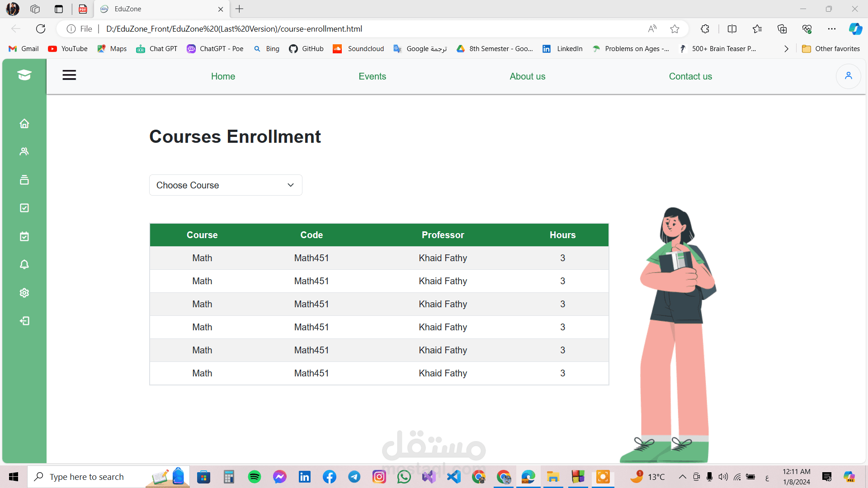Open the Other favorites folder

point(831,49)
